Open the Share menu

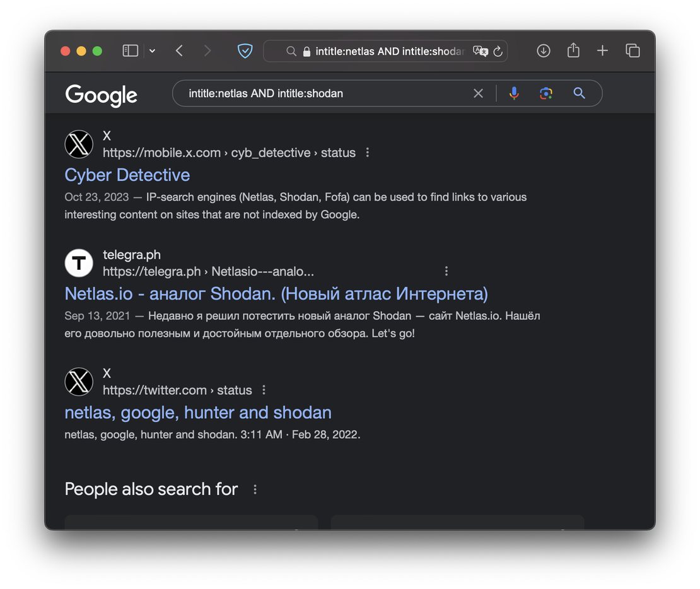point(573,50)
